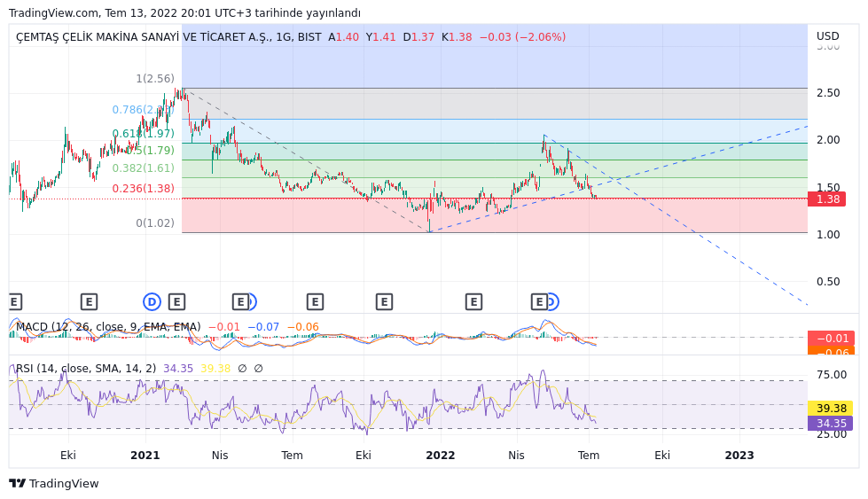The height and width of the screenshot is (499, 868).
Task: Select the MACD (12, 26, close, 9) legend
Action: (x=108, y=327)
